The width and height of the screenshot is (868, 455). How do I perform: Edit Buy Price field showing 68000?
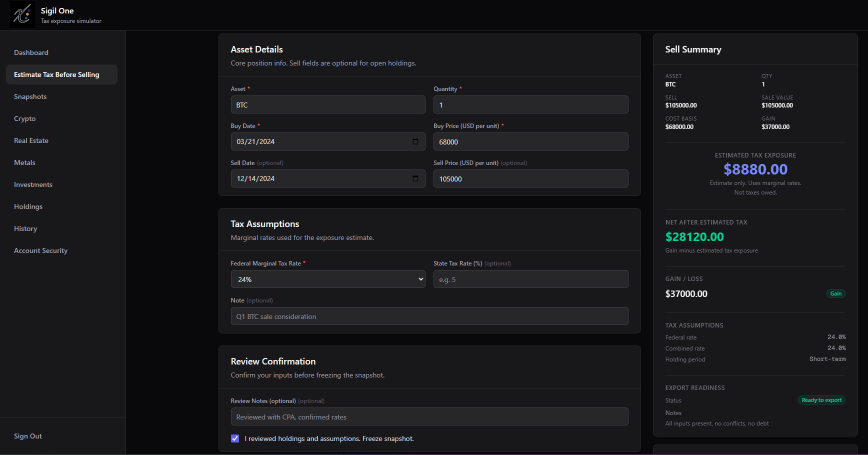(530, 141)
